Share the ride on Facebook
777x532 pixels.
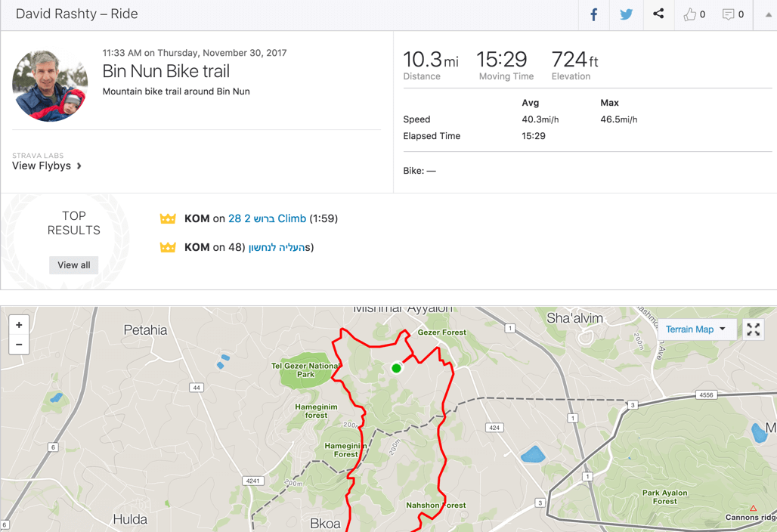594,14
